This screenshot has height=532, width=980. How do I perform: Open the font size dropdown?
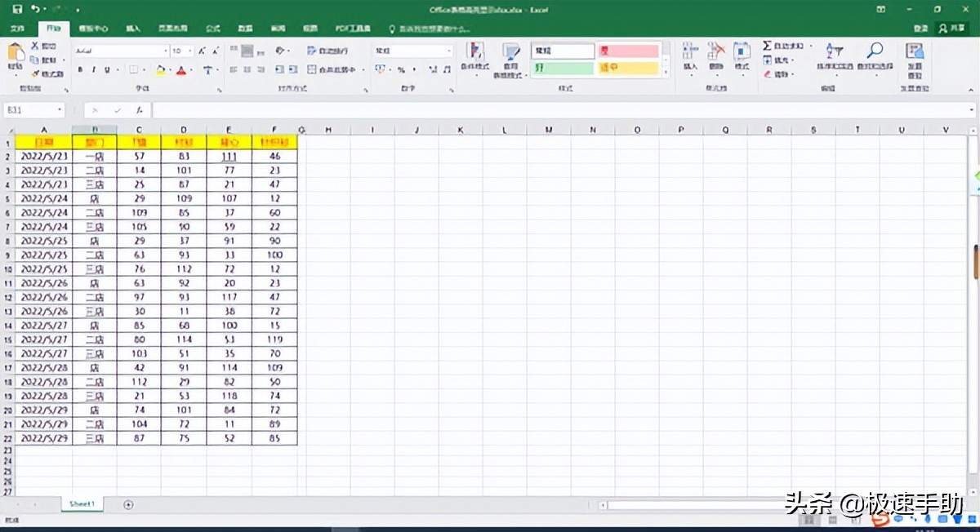[x=189, y=51]
